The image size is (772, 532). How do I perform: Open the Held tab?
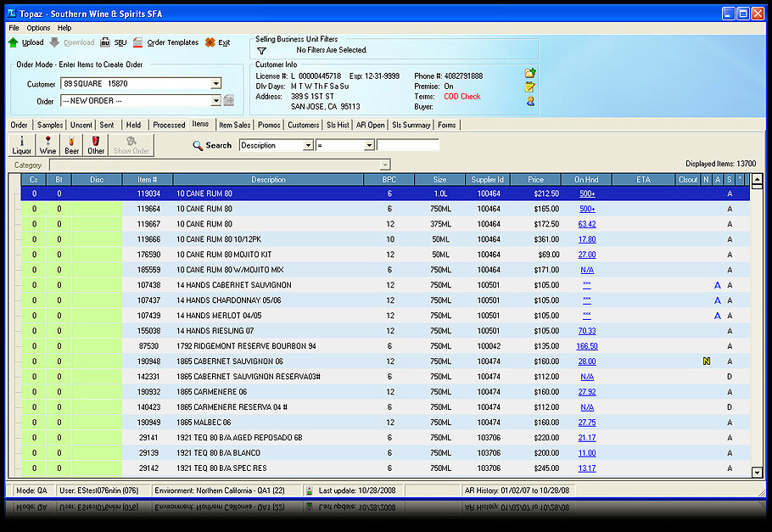point(133,125)
